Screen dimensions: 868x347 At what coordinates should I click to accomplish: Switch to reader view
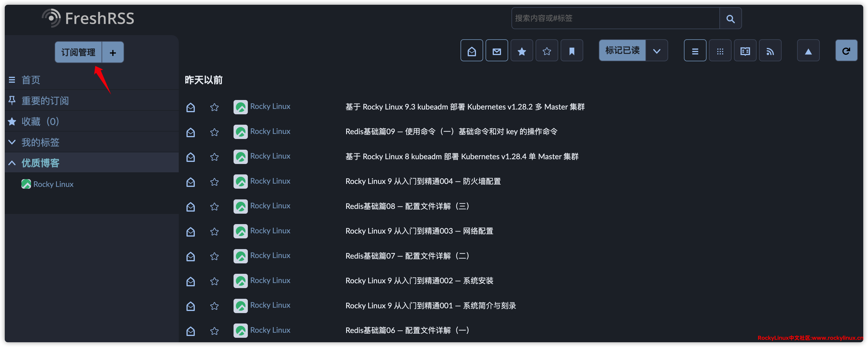point(745,51)
